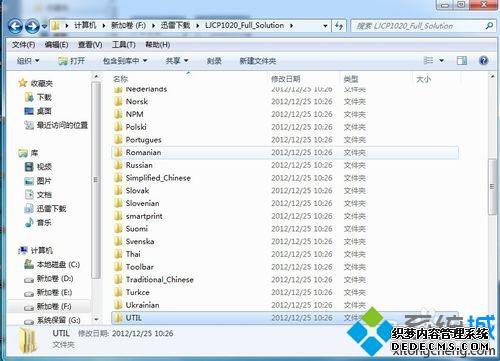Screen dimensions: 500x361
Task: Open the 文件(F) menu
Action: [23, 45]
